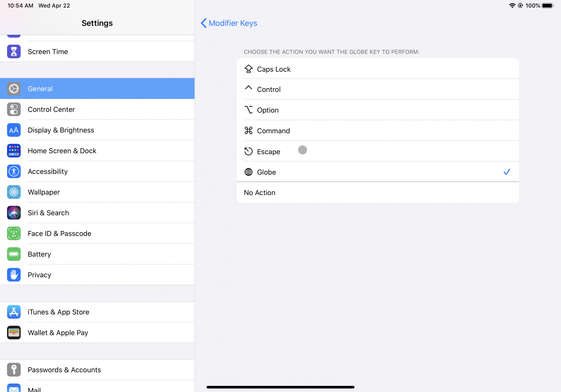Tap the Globe symbol icon

coord(249,172)
